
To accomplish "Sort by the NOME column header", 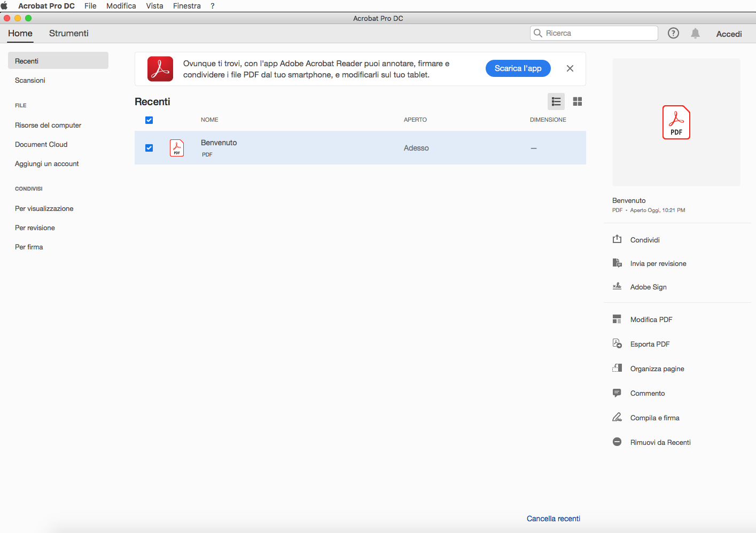I will click(209, 120).
